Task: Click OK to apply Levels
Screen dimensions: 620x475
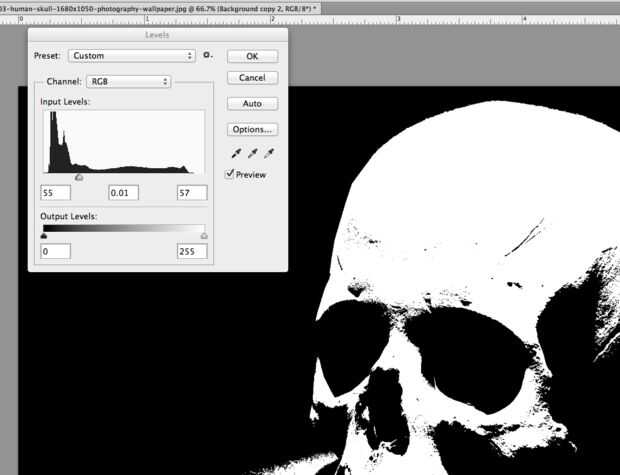Action: (x=252, y=56)
